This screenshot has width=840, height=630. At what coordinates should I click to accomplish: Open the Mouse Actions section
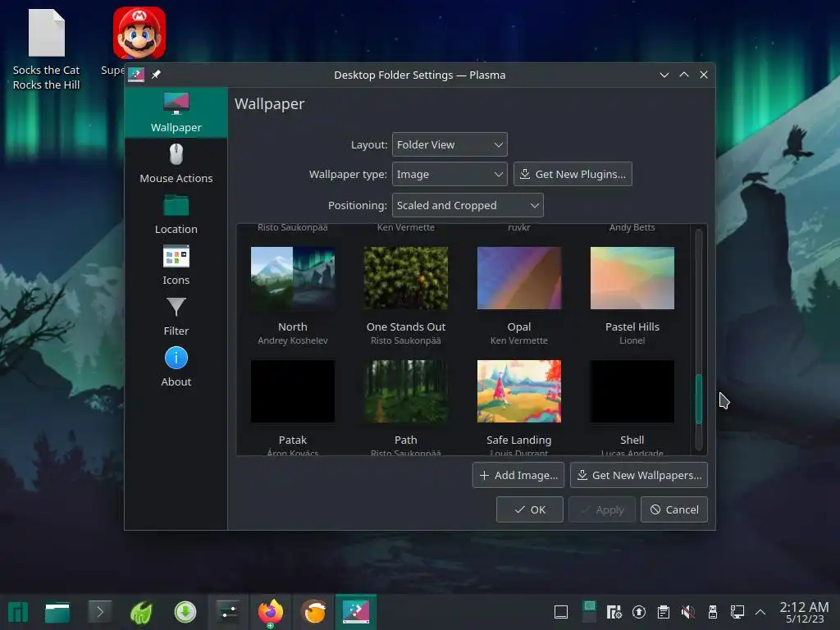click(176, 163)
